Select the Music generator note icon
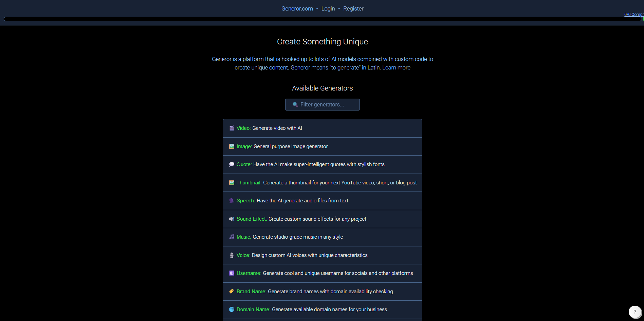Image resolution: width=644 pixels, height=321 pixels. 232,237
